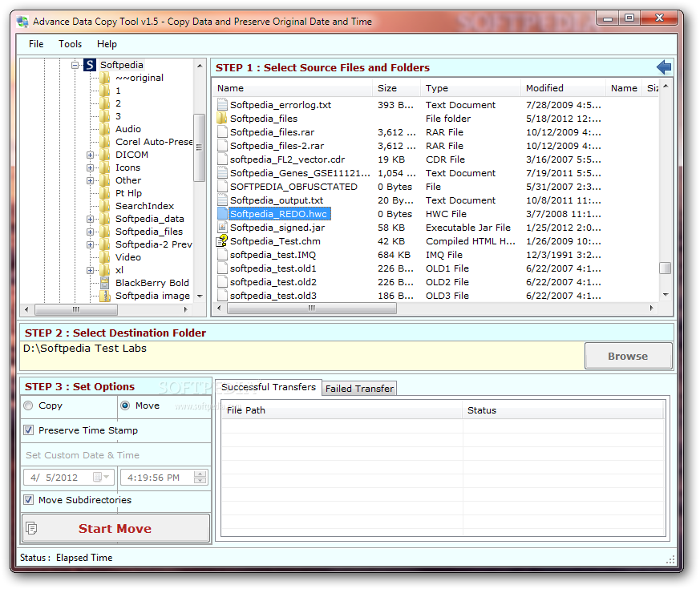
Task: Sort file list by the Modified column header
Action: tap(563, 88)
